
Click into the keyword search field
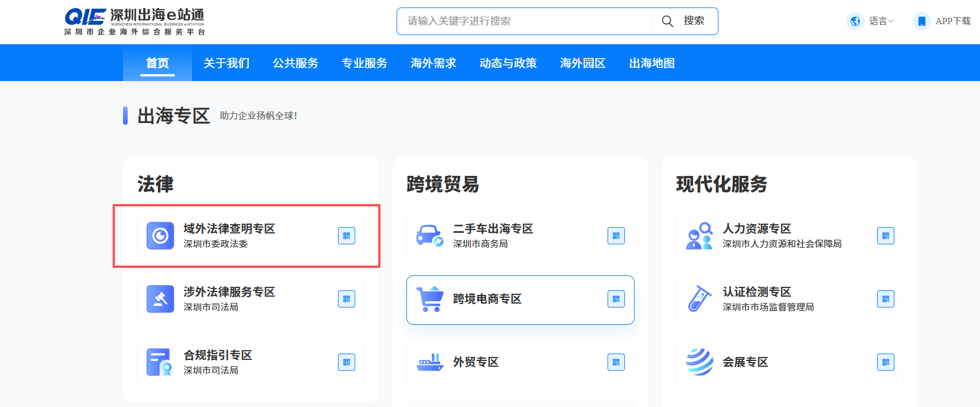(x=523, y=21)
